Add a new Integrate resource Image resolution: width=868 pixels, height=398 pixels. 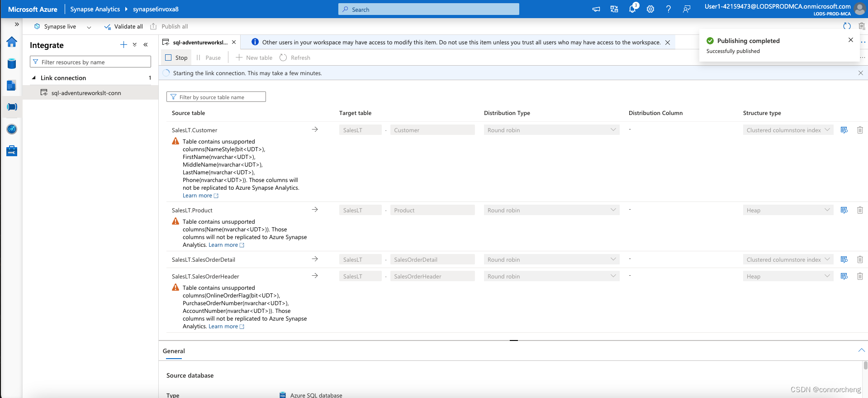coord(123,44)
